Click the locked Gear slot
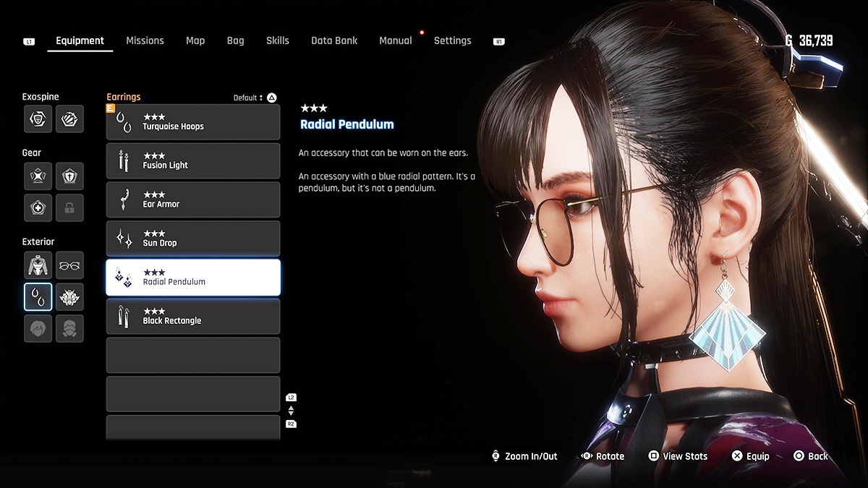This screenshot has width=868, height=488. coord(69,208)
